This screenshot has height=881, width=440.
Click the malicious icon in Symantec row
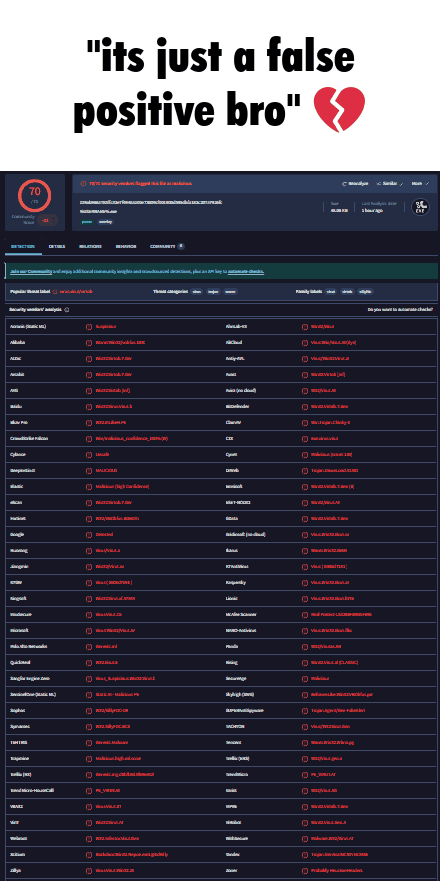(89, 726)
